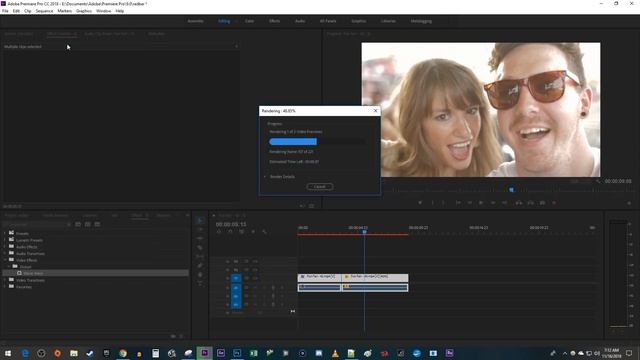
Task: Click the Lift button in Program Monitor
Action: point(519,203)
